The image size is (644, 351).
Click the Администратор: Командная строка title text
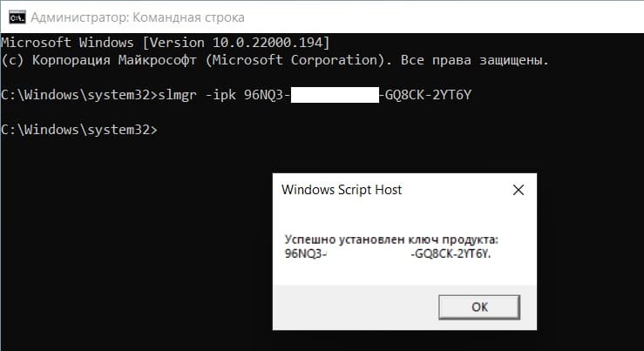(x=138, y=17)
